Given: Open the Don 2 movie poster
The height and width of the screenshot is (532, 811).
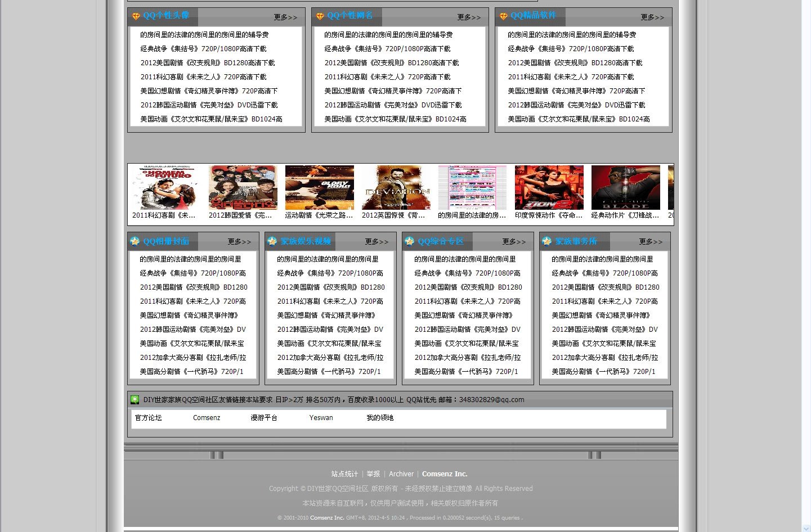Looking at the screenshot, I should 549,187.
